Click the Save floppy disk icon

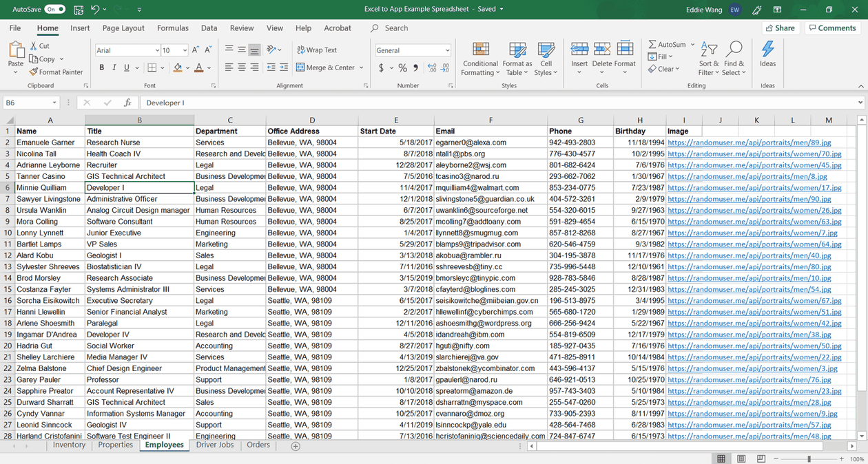tap(79, 10)
